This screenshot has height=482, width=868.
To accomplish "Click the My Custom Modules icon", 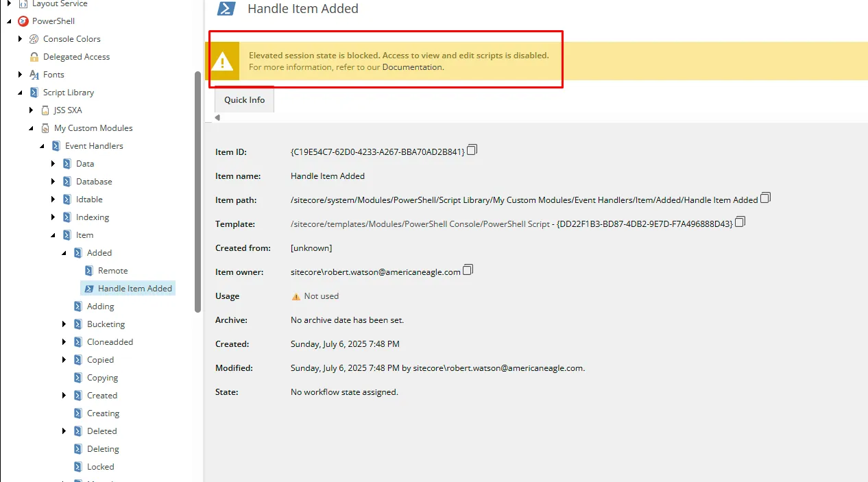I will (x=45, y=128).
